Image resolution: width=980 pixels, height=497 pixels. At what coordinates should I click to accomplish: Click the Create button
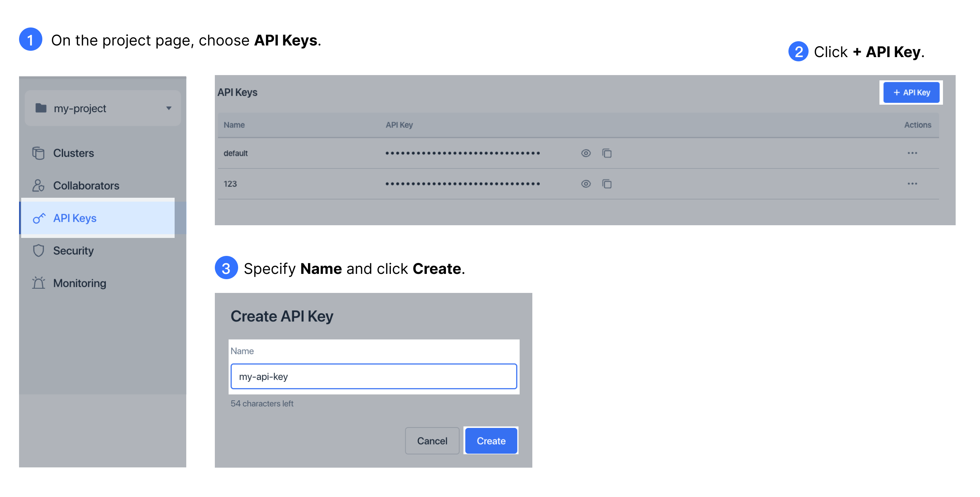tap(491, 441)
